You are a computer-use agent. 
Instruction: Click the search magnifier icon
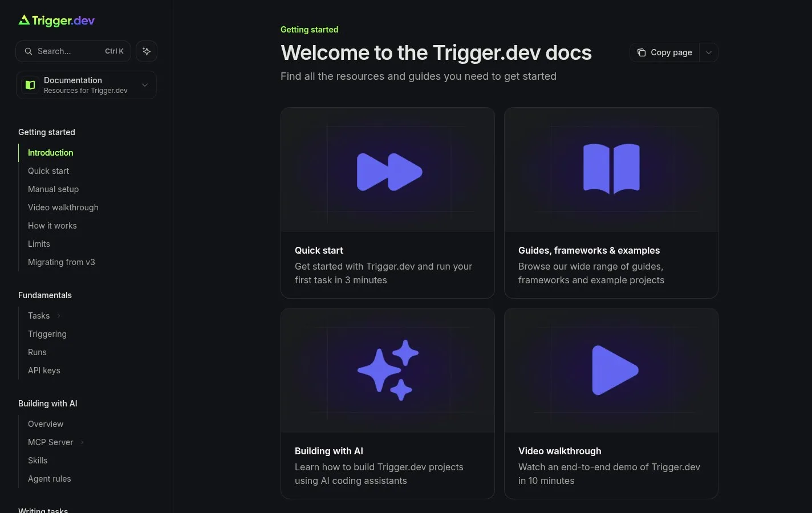[x=29, y=51]
